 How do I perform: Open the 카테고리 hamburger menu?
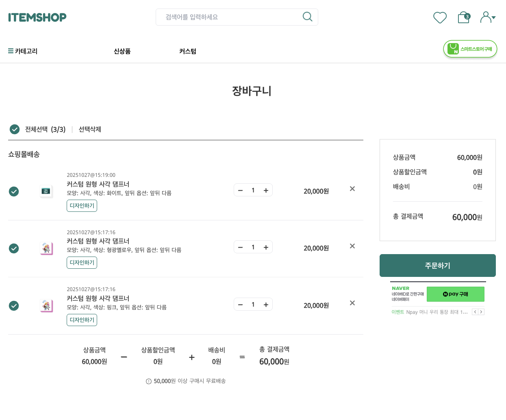tap(23, 51)
